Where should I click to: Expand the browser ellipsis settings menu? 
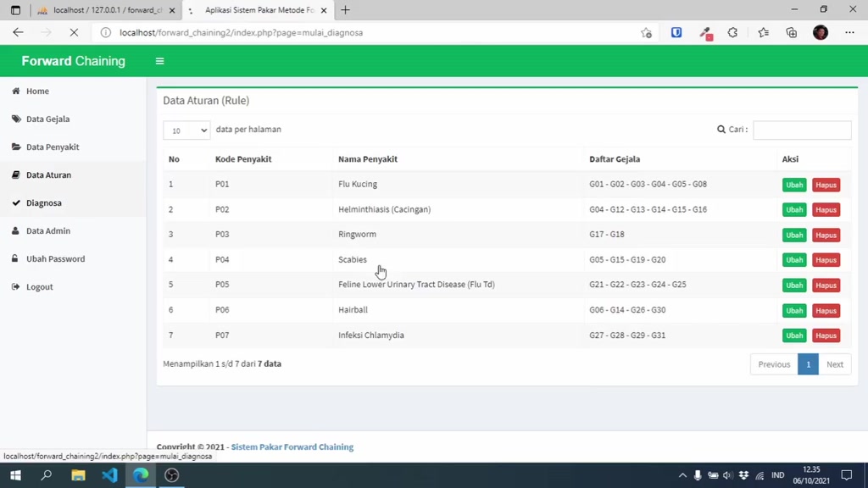(849, 31)
